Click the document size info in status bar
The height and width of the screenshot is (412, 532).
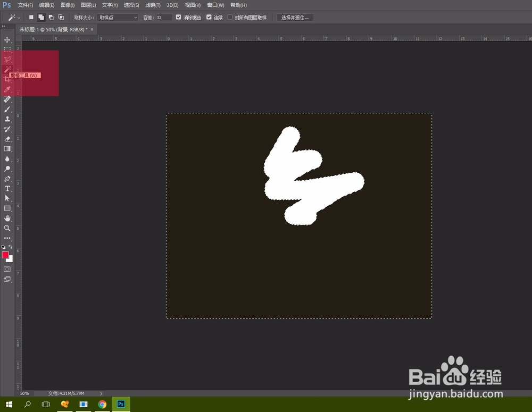(66, 393)
